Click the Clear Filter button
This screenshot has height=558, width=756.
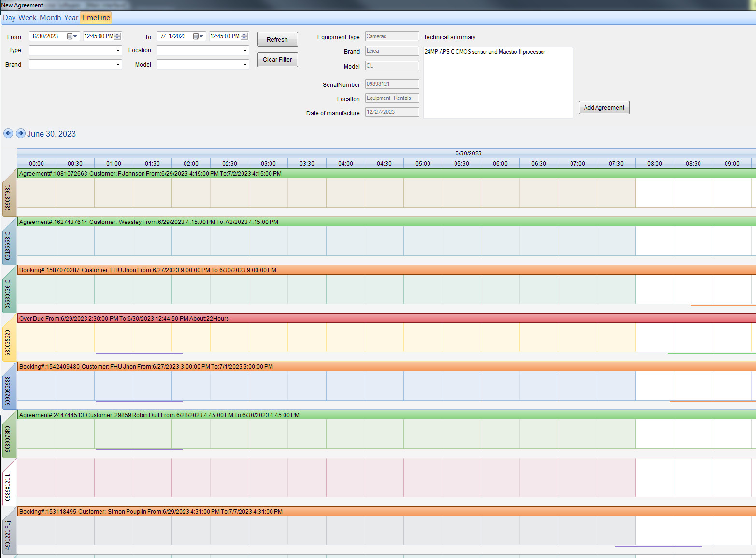pyautogui.click(x=277, y=60)
